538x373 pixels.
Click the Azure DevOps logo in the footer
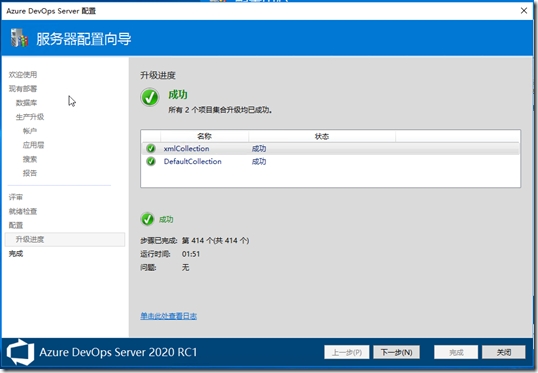[21, 352]
